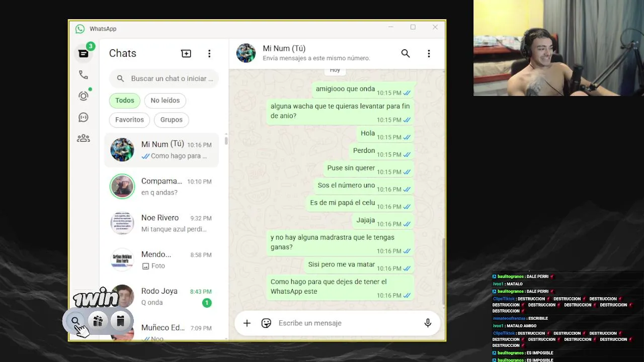Search within the Mi Num conversation
This screenshot has height=362, width=644.
[x=406, y=53]
